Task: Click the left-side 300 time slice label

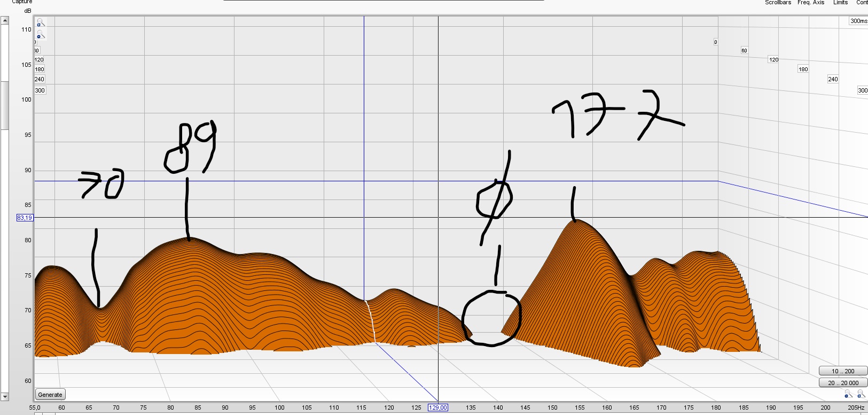Action: coord(40,90)
